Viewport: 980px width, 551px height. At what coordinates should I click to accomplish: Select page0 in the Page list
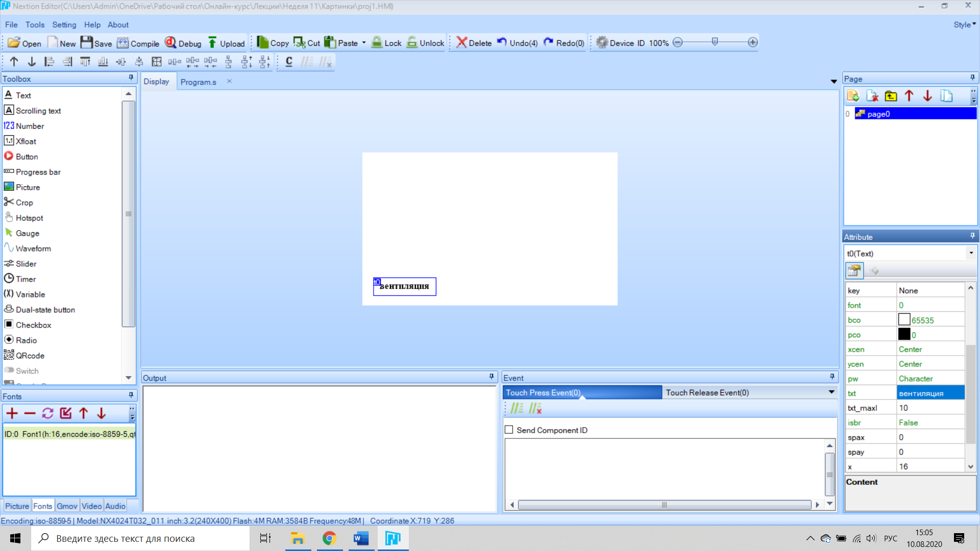pyautogui.click(x=878, y=114)
